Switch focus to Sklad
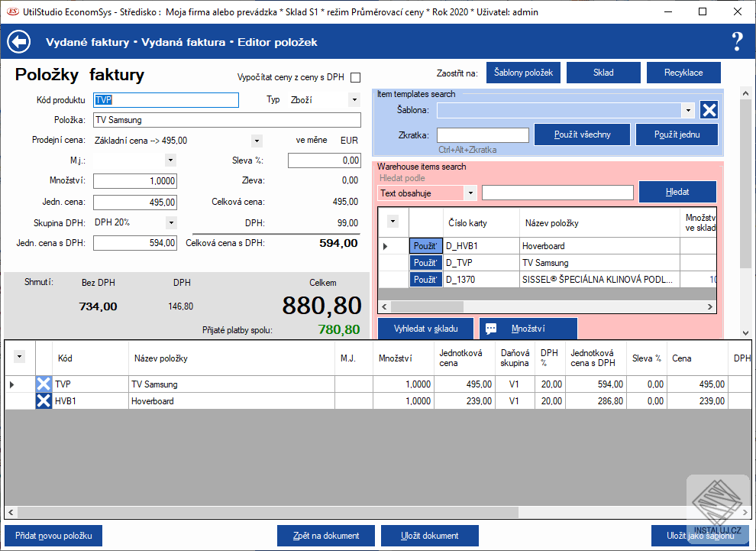This screenshot has height=551, width=756. point(603,73)
